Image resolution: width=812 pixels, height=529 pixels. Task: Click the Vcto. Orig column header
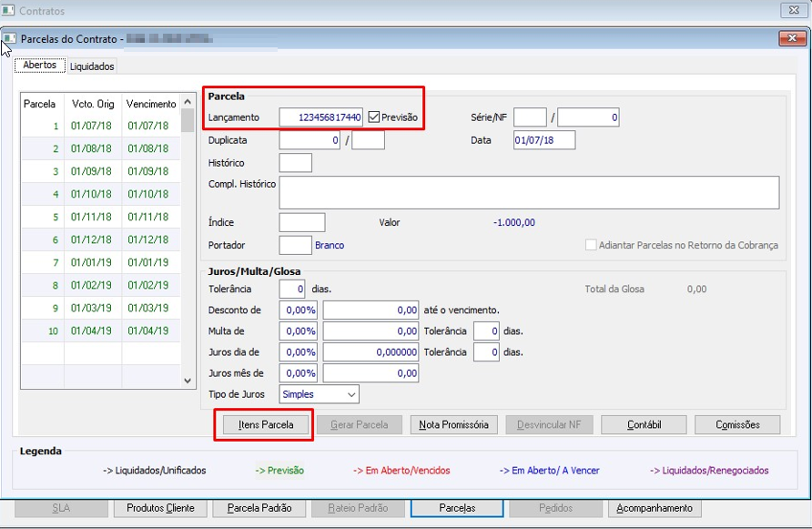[93, 104]
